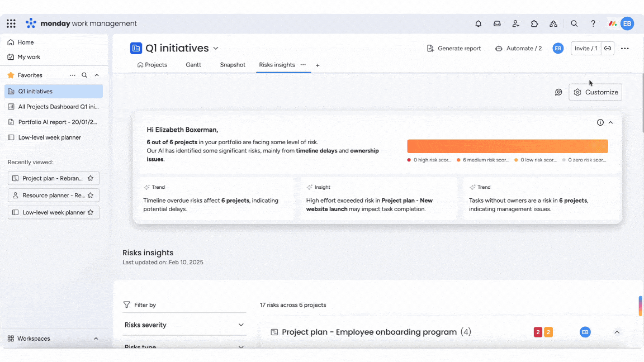Screen dimensions: 644x362
Task: Click the orange medium risk badge 2
Action: click(x=548, y=332)
